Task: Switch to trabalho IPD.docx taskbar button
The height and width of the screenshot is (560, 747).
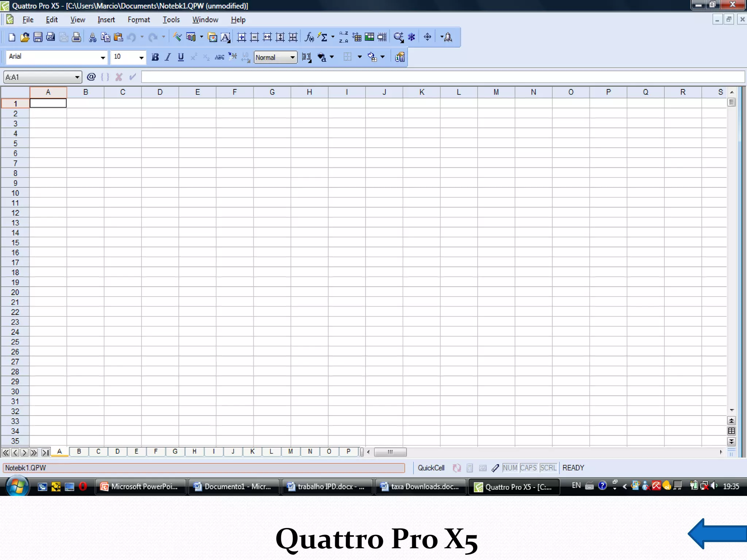Action: (x=327, y=487)
